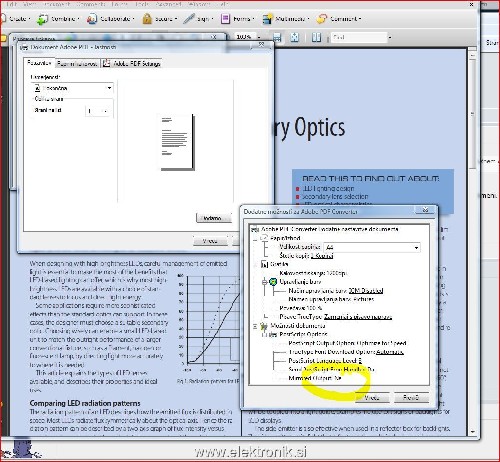Viewport: 500px width, 462px height.
Task: Click the fit-page view icon
Action: tap(295, 37)
